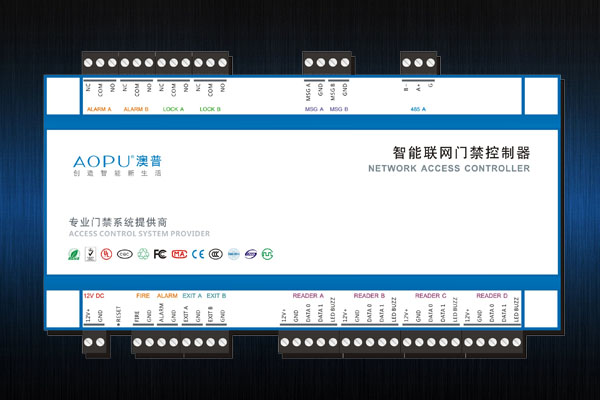Click the COM pin above ALARM A
The image size is (600, 400).
(100, 90)
